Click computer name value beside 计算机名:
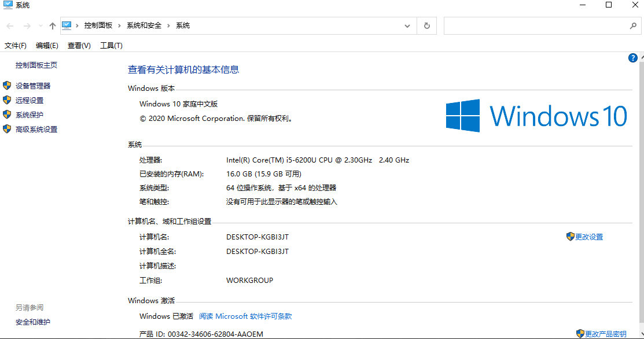644x339 pixels. (257, 237)
